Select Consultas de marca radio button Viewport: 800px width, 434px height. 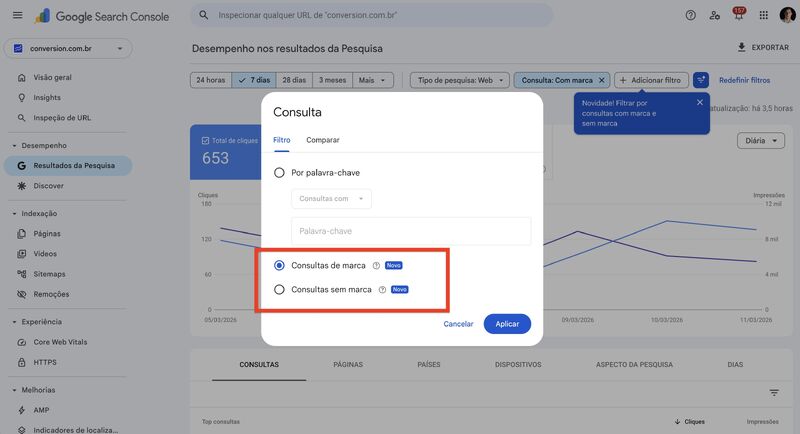[280, 266]
